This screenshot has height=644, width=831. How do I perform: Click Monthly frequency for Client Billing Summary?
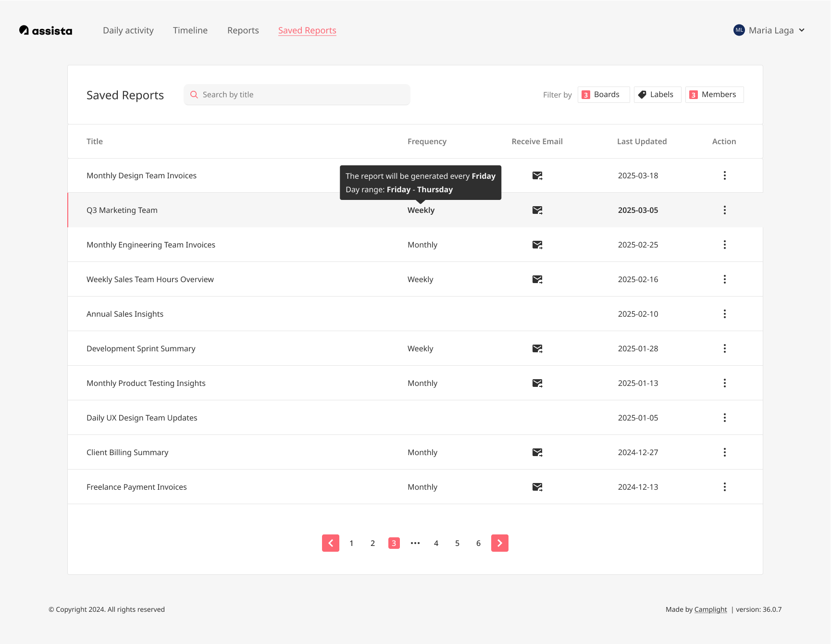422,452
